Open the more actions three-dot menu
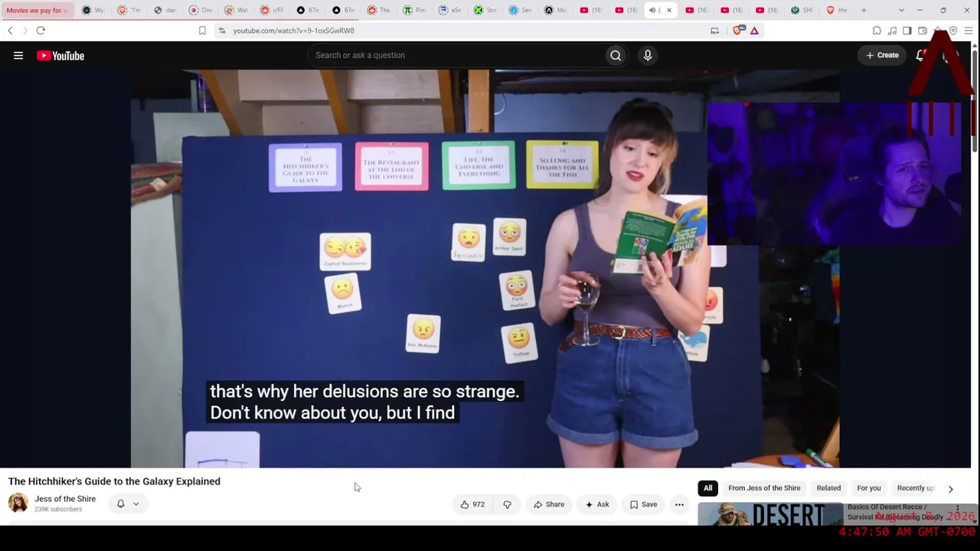The width and height of the screenshot is (980, 551). tap(679, 504)
